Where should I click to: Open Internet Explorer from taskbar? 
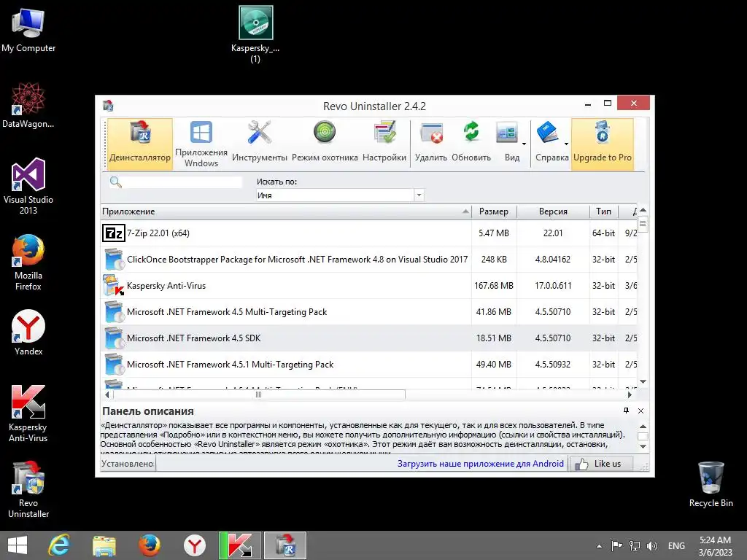click(x=59, y=545)
